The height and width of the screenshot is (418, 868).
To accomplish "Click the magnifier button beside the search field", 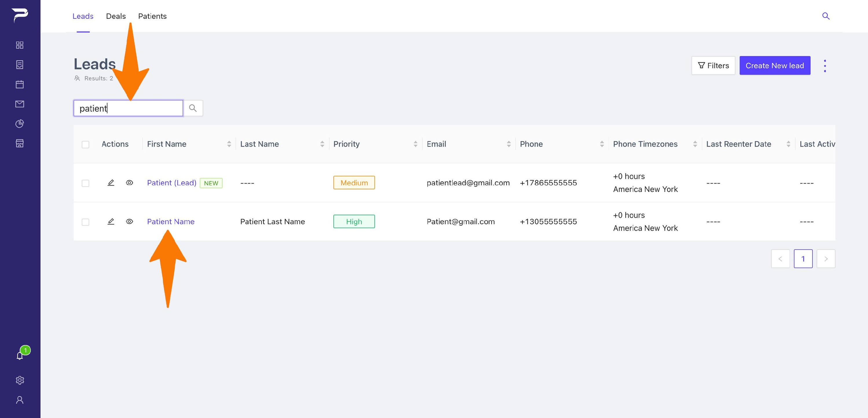I will [193, 108].
